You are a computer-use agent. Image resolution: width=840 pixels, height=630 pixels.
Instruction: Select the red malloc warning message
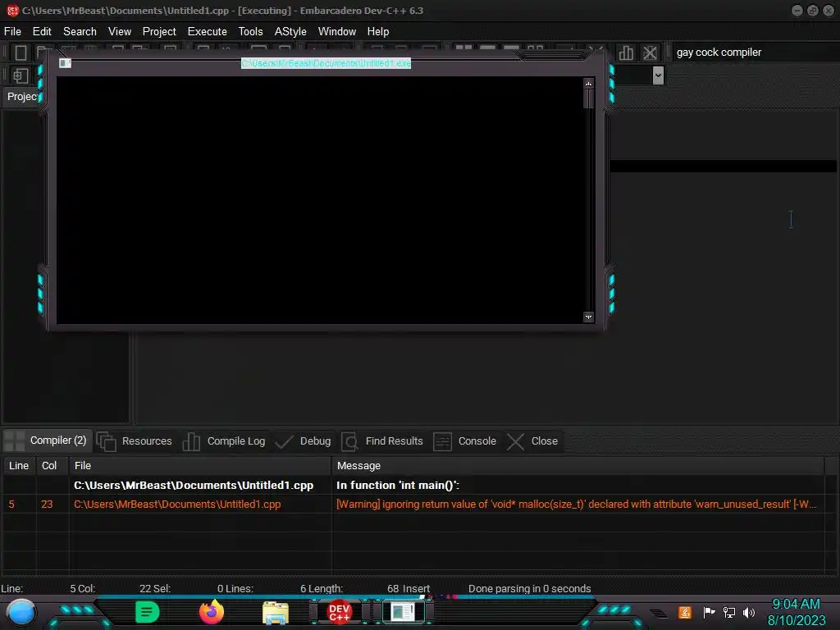[x=577, y=504]
